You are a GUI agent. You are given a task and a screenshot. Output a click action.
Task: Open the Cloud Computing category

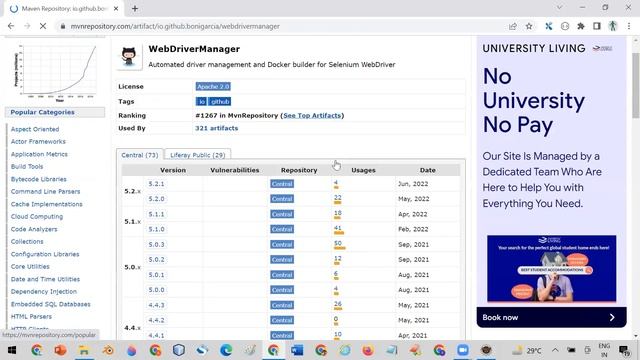[37, 216]
